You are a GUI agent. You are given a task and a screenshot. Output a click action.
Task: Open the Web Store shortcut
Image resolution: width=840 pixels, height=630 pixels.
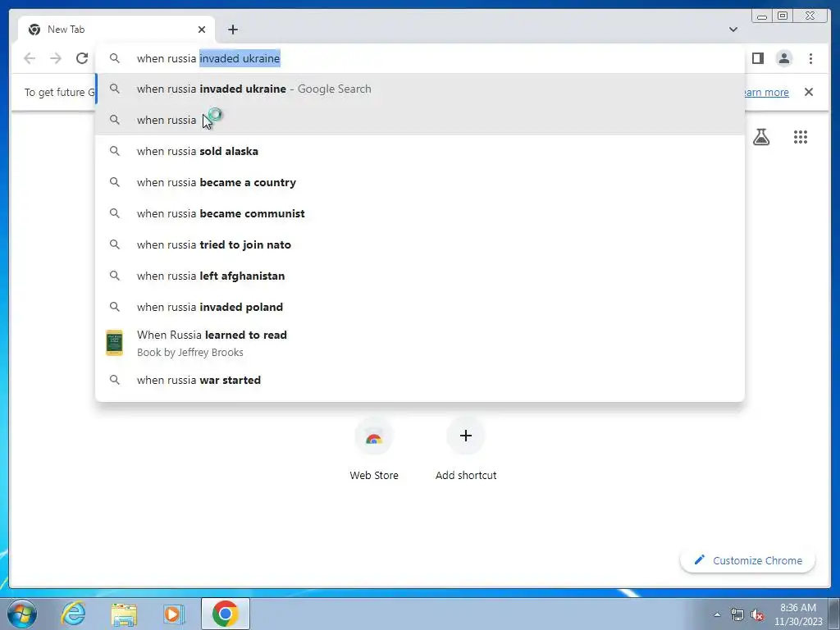point(374,450)
